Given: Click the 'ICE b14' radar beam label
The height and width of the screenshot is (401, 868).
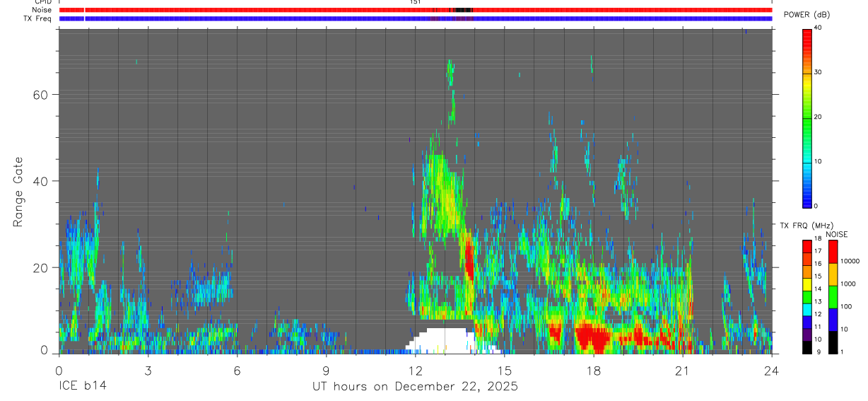Looking at the screenshot, I should pyautogui.click(x=84, y=387).
